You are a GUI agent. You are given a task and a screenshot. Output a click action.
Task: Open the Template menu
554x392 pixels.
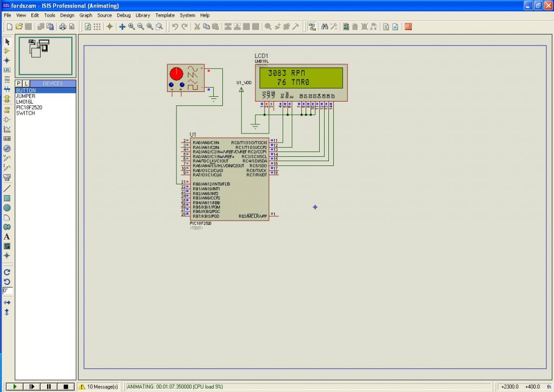click(165, 16)
